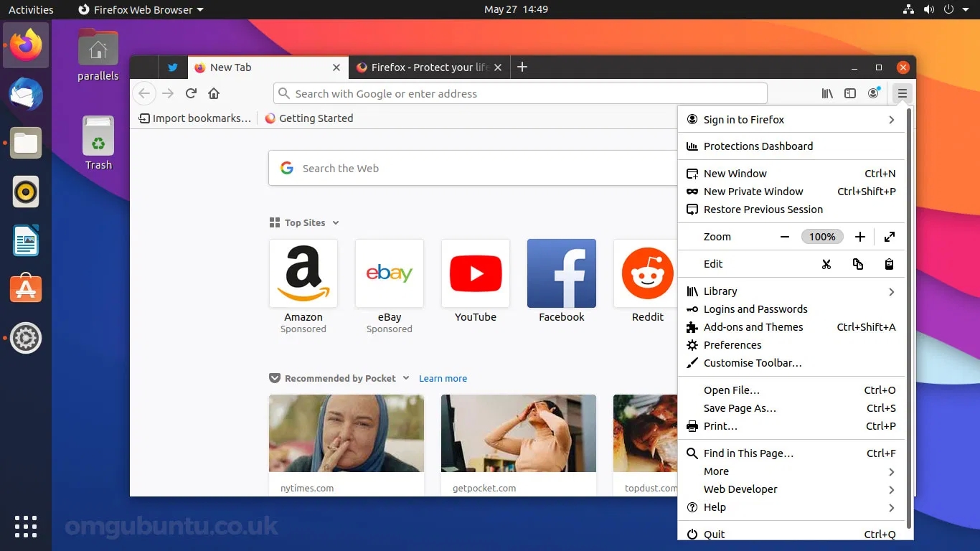The height and width of the screenshot is (551, 980).
Task: Open Import bookmarks… bookmark item
Action: [x=194, y=118]
